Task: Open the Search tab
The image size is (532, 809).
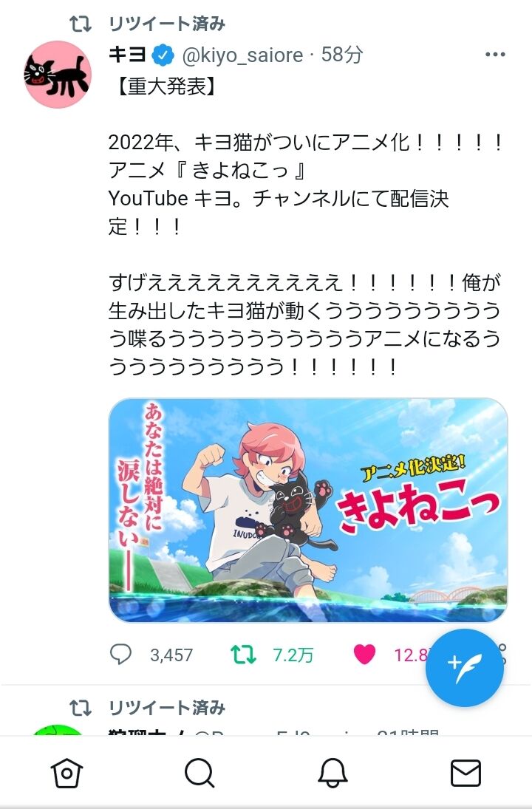Action: [199, 772]
